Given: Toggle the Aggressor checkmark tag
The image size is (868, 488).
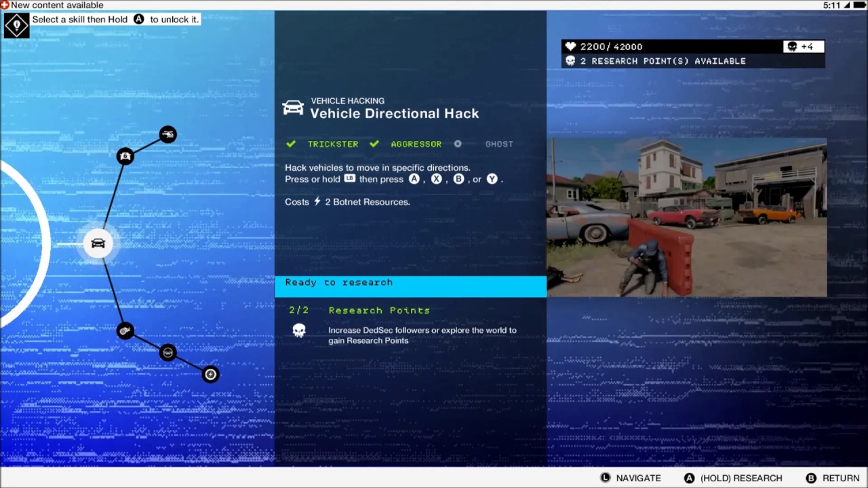Looking at the screenshot, I should pyautogui.click(x=406, y=144).
